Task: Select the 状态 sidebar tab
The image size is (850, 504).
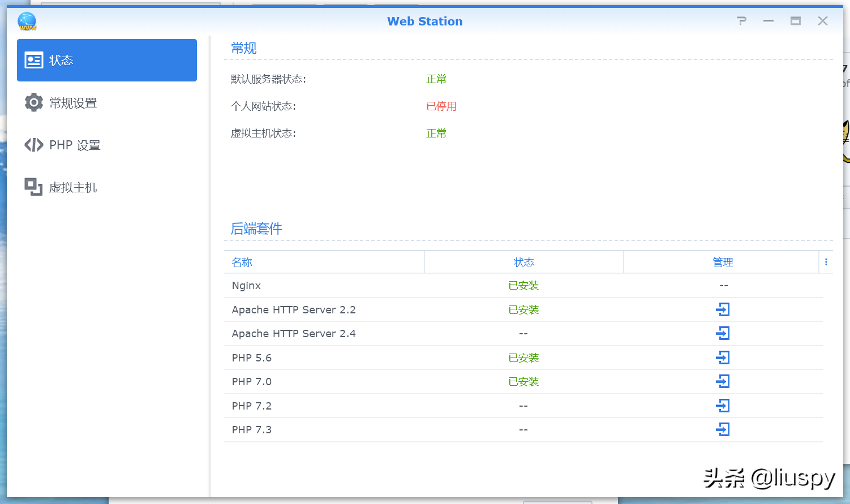Action: pos(107,61)
